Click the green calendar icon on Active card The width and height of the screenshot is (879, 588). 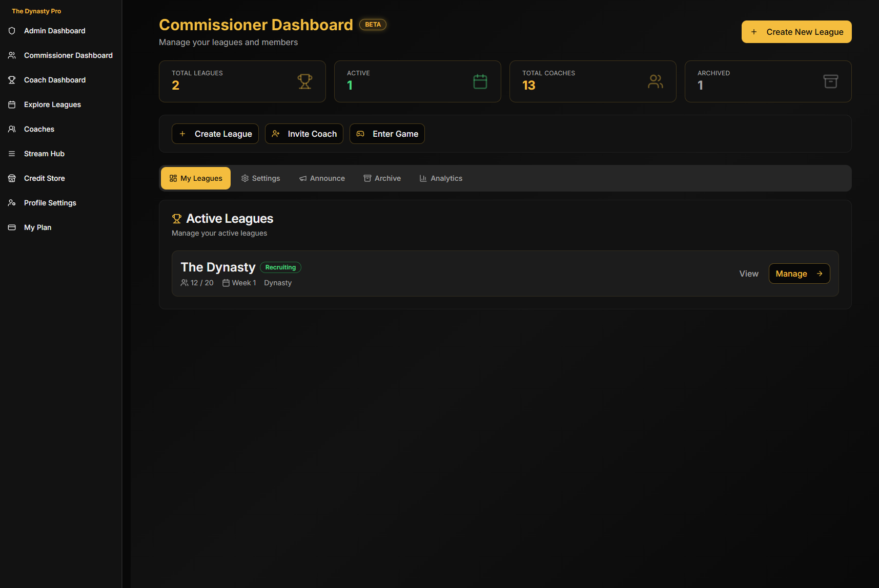pos(480,81)
